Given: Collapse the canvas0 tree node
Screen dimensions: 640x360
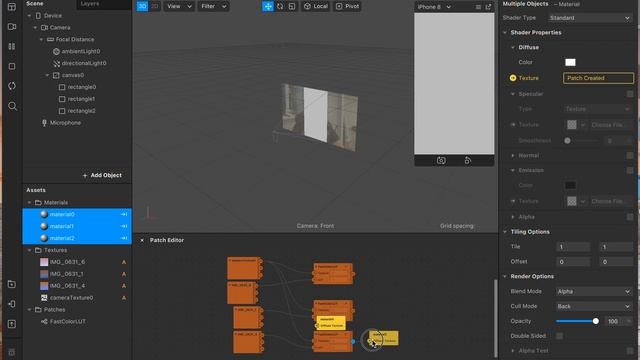Looking at the screenshot, I should [x=47, y=75].
